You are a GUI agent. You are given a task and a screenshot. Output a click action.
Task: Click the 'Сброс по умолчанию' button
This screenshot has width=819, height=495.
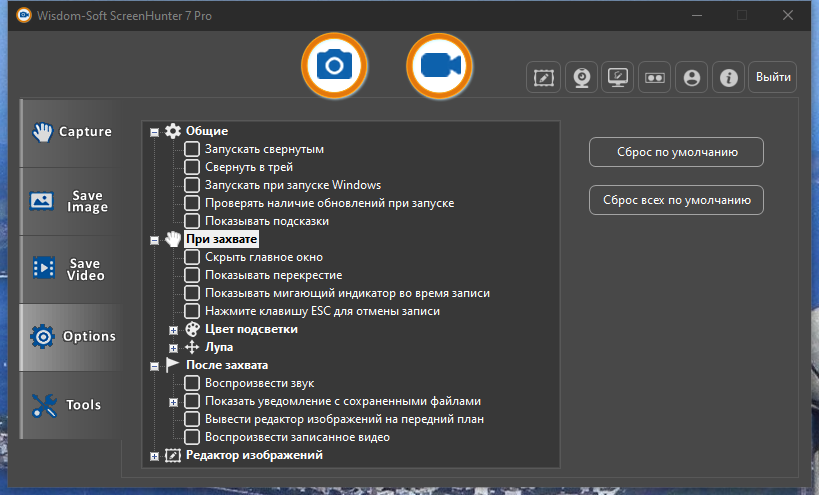point(676,153)
